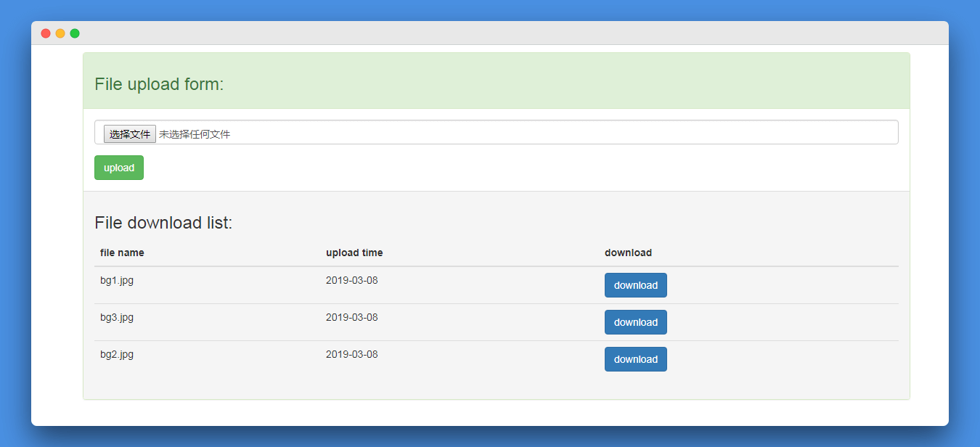The height and width of the screenshot is (447, 980).
Task: Click the bg2.jpg file name
Action: (117, 355)
